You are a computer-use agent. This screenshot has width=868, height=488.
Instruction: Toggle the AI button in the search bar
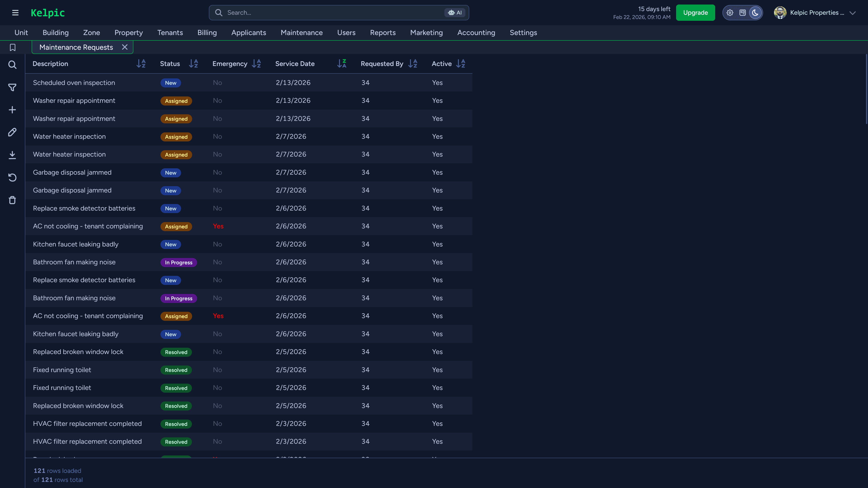pos(455,12)
